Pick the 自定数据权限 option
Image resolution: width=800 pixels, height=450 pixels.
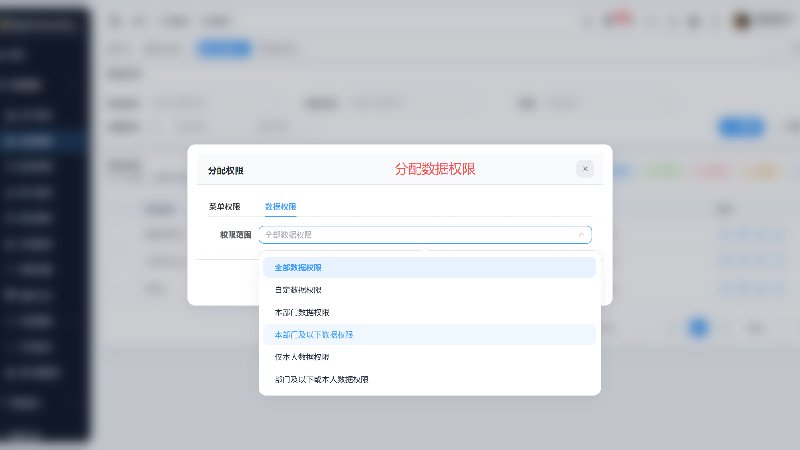click(430, 290)
